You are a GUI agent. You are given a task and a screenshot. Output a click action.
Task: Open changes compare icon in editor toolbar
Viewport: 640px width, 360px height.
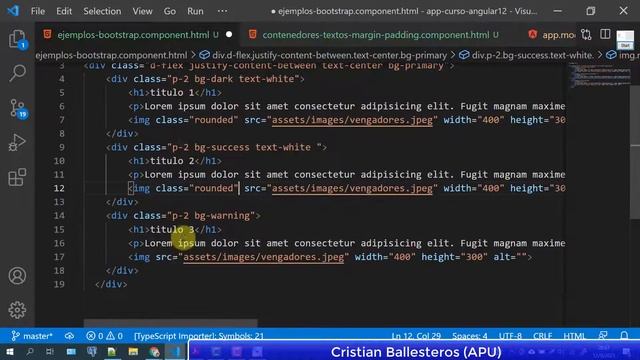pyautogui.click(x=586, y=35)
